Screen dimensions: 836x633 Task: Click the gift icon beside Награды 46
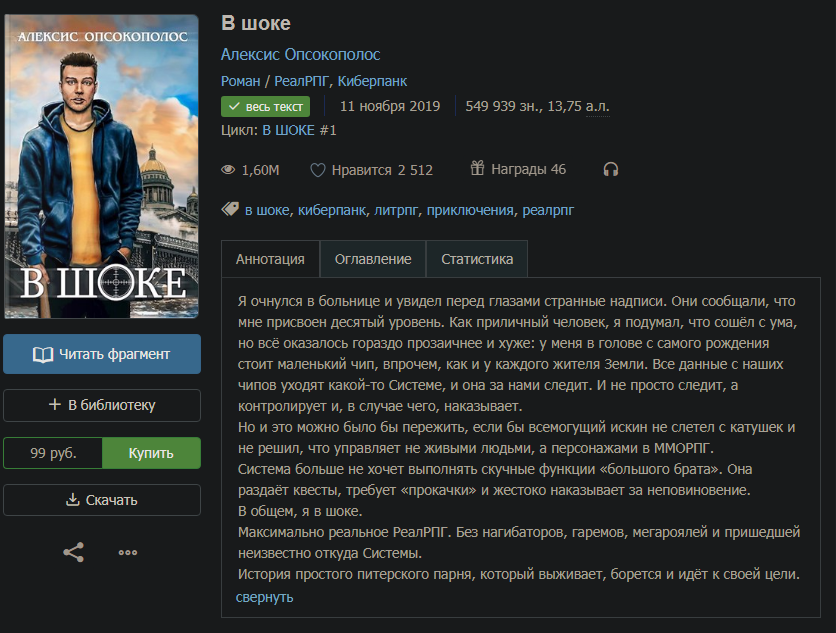coord(477,169)
